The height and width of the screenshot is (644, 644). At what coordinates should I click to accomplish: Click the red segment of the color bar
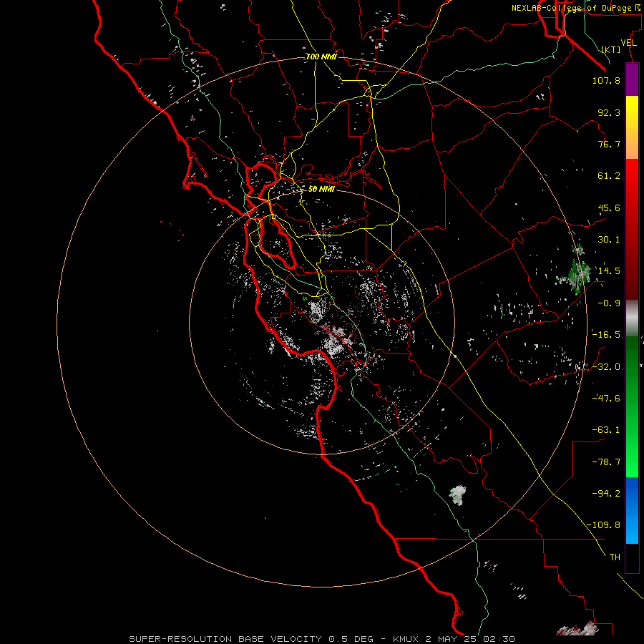coord(632,229)
